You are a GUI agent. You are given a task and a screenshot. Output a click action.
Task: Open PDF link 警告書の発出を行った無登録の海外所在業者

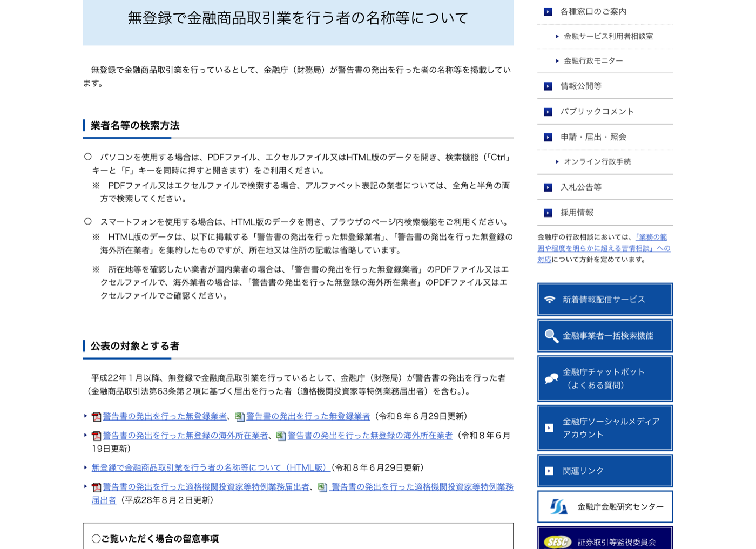186,435
